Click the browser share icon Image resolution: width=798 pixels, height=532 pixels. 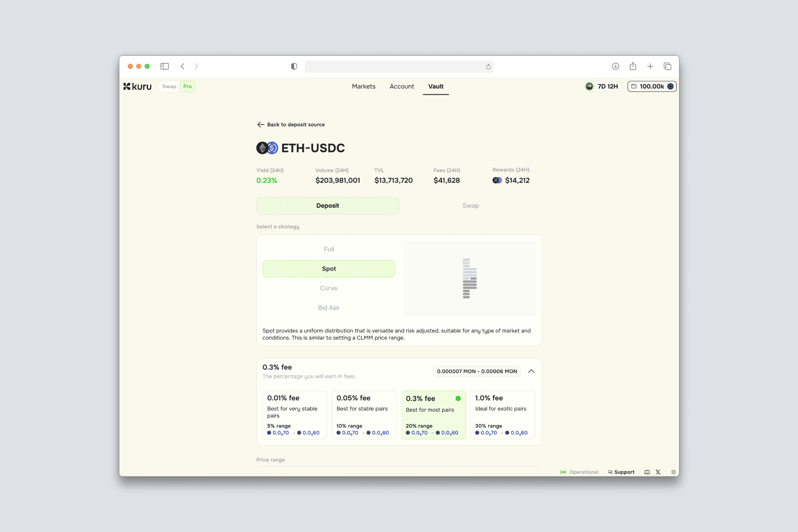[x=633, y=66]
